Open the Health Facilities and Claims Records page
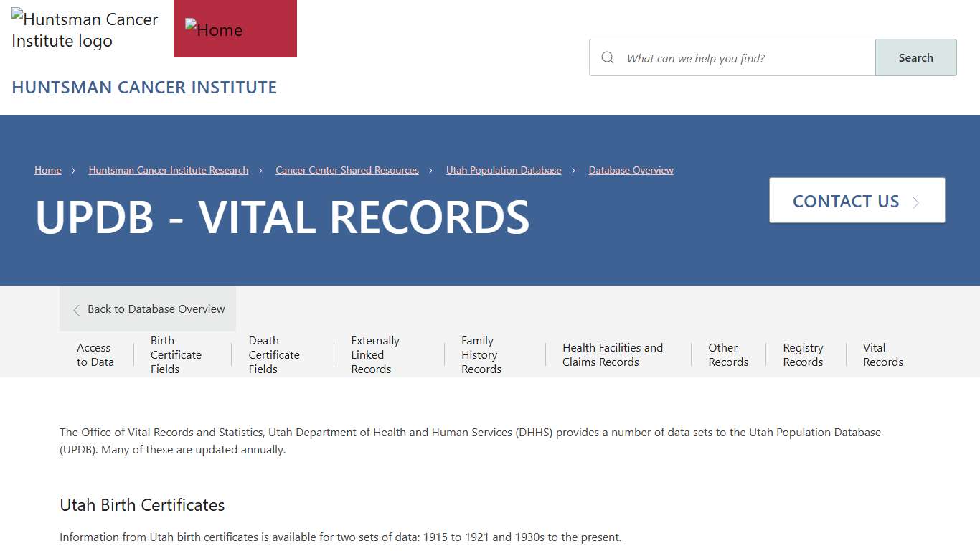The width and height of the screenshot is (980, 551). [x=613, y=354]
